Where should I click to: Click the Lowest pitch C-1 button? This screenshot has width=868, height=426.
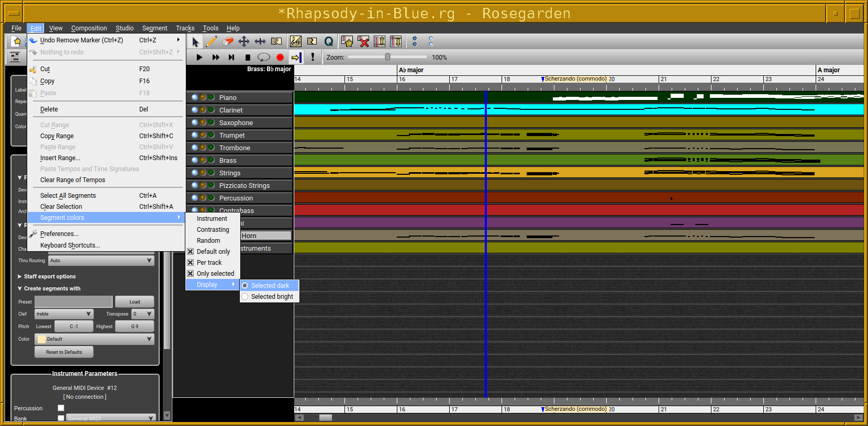(x=74, y=326)
